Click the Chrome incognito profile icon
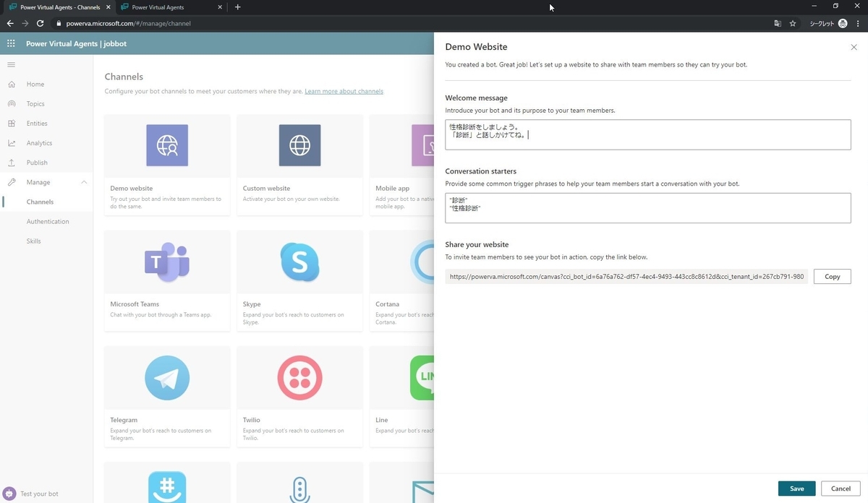This screenshot has height=503, width=868. (843, 23)
